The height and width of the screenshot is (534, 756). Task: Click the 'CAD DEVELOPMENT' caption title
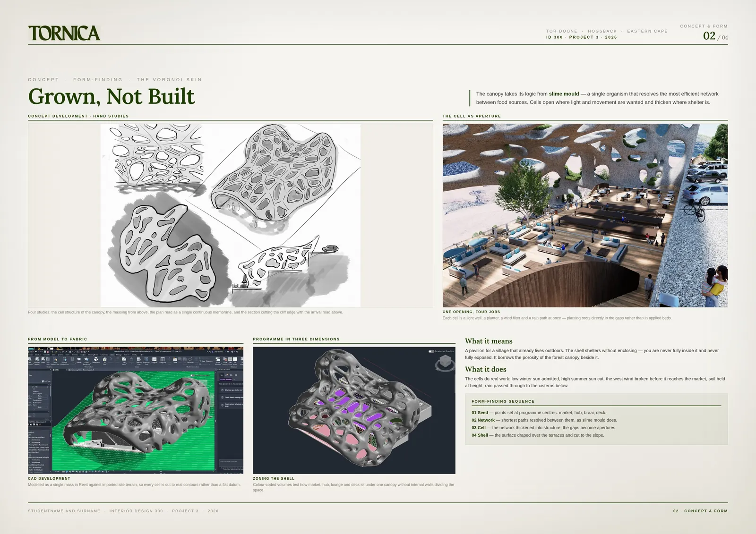pyautogui.click(x=49, y=478)
